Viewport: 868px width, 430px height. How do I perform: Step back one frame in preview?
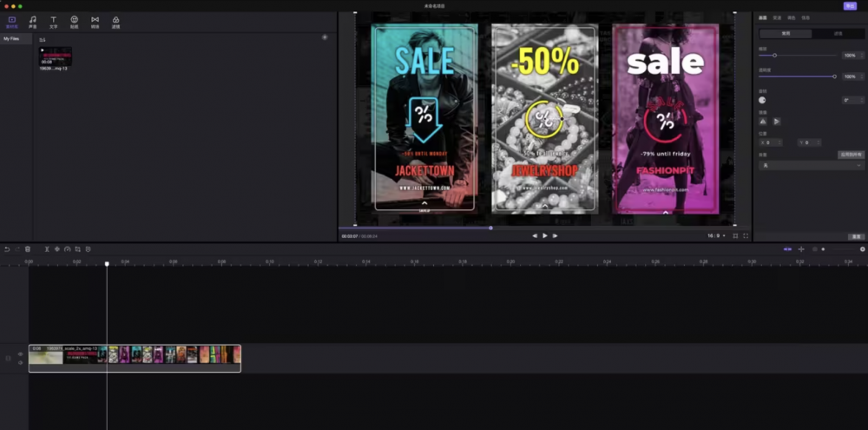point(535,235)
